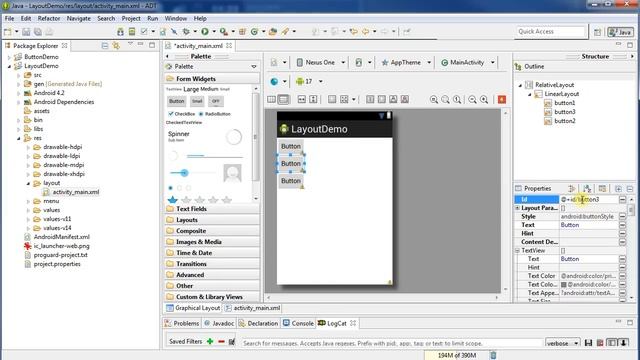Click expand all plus icon in Properties

click(x=618, y=189)
